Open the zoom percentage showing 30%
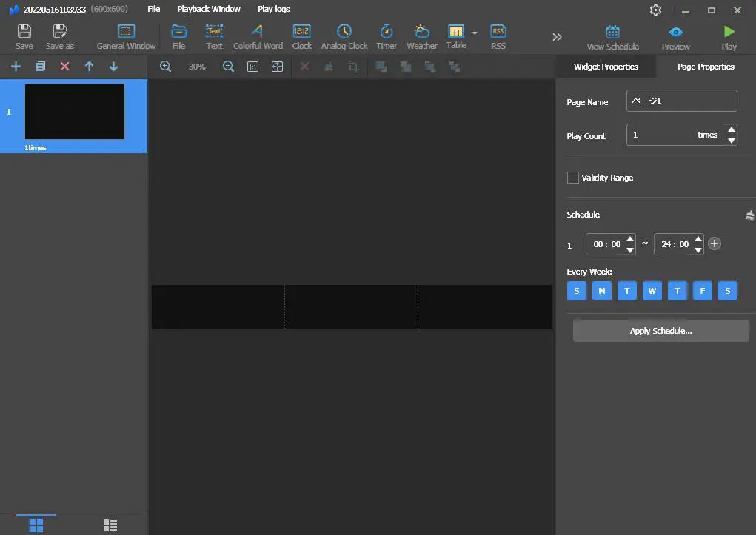Viewport: 756px width, 535px height. [x=196, y=66]
